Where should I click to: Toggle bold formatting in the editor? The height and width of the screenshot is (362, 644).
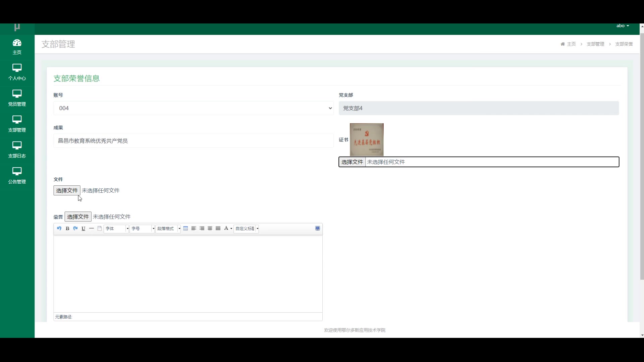tap(67, 229)
